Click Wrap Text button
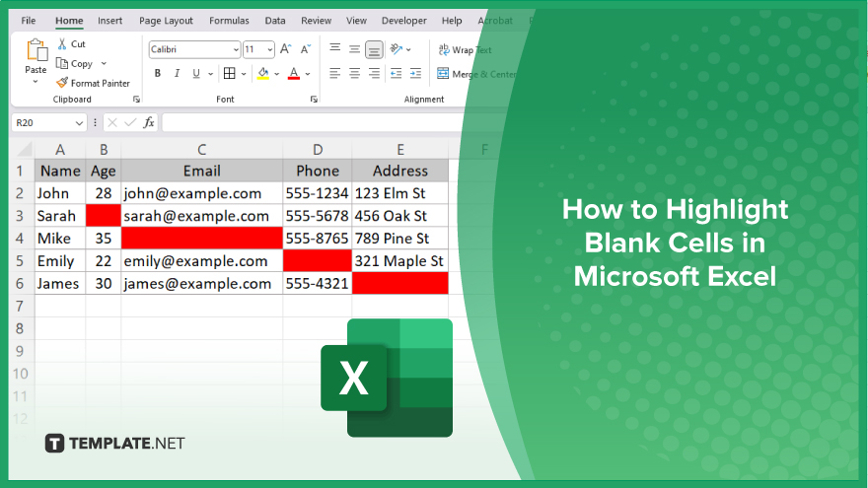 (x=465, y=50)
